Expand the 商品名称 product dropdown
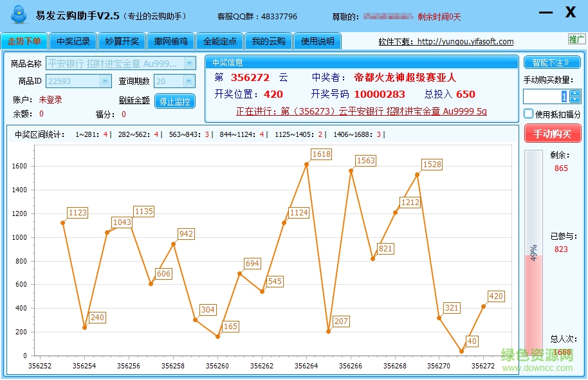The image size is (588, 380). point(188,62)
